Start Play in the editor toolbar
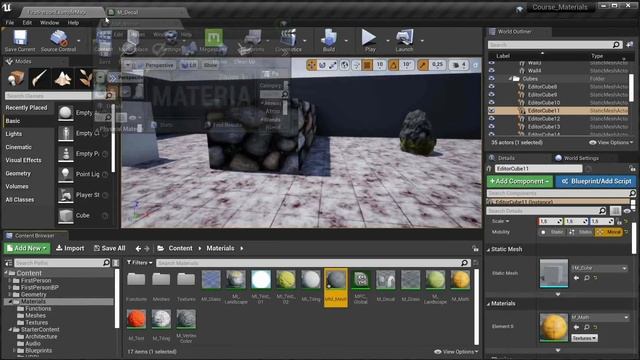 (369, 41)
